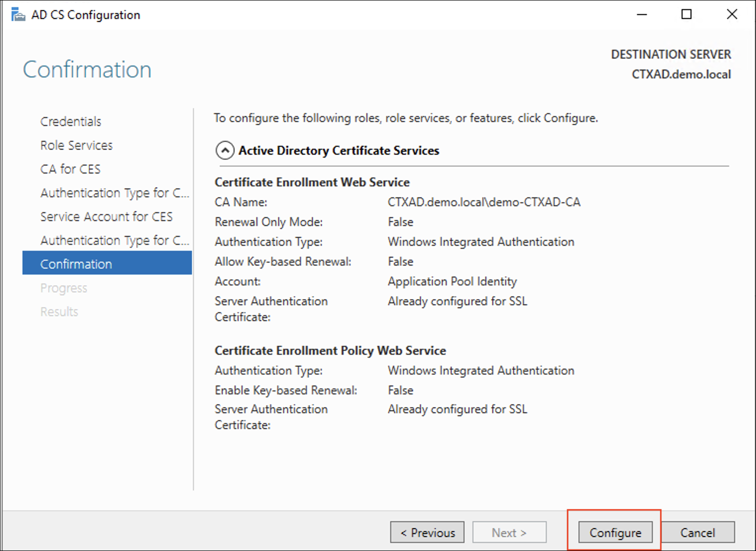The height and width of the screenshot is (551, 756).
Task: Open the Credentials step in sidebar
Action: pyautogui.click(x=71, y=121)
